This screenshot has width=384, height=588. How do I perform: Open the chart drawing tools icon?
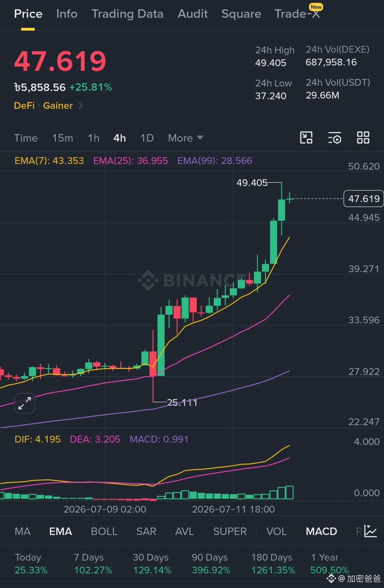306,138
